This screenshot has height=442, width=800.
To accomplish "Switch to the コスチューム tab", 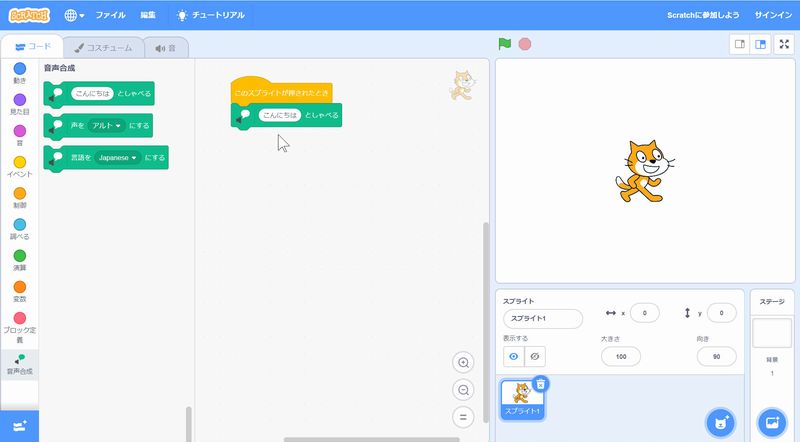I will tap(103, 47).
